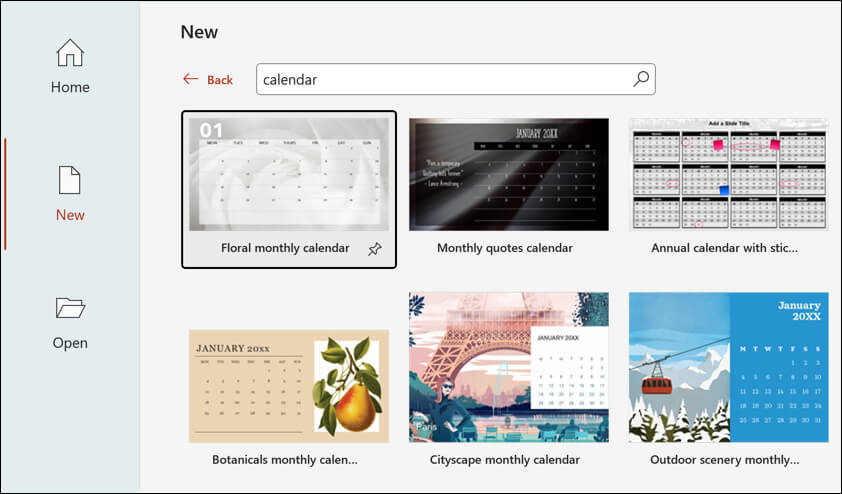Click the "Monthly quotes calendar" label
Image resolution: width=842 pixels, height=494 pixels.
pos(505,248)
